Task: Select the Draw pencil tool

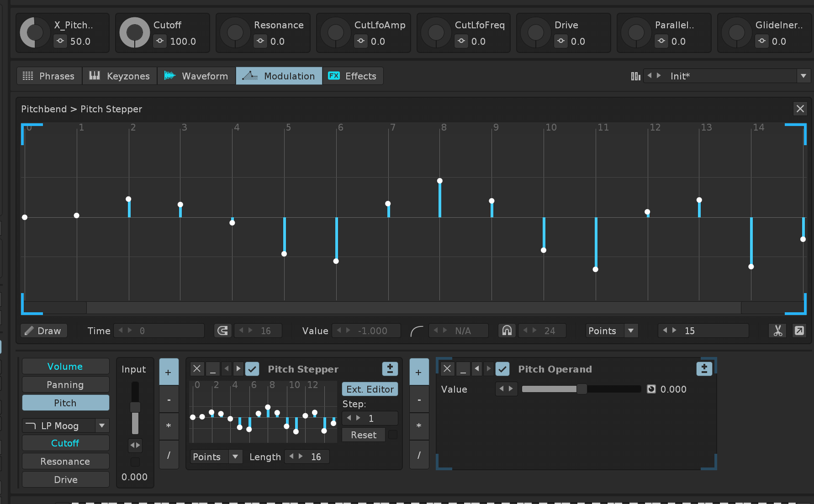Action: pyautogui.click(x=43, y=331)
